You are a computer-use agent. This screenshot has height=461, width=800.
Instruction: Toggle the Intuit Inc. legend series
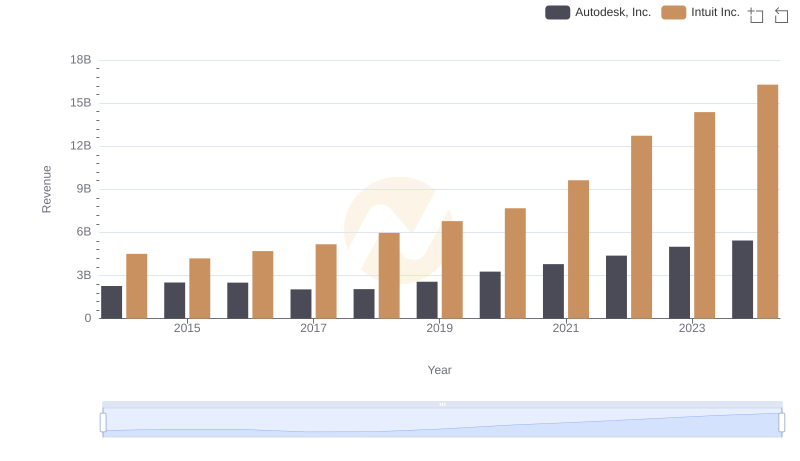pos(701,12)
